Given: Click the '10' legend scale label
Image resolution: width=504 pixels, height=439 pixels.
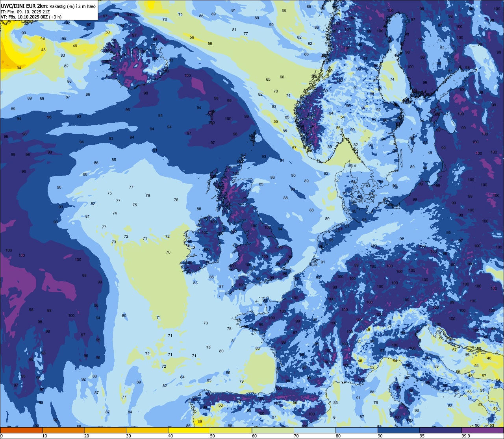Looking at the screenshot, I should click(x=44, y=436).
